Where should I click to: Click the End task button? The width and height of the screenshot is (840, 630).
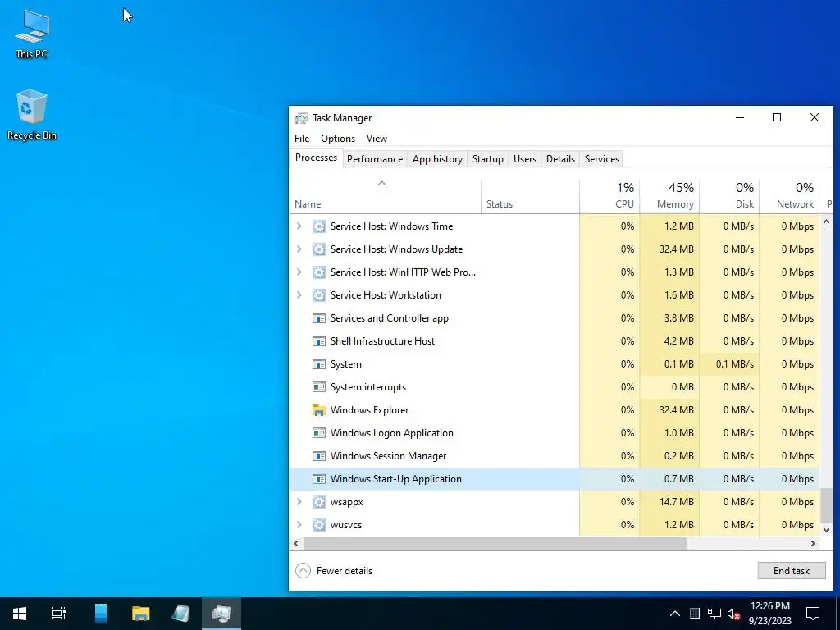click(792, 571)
